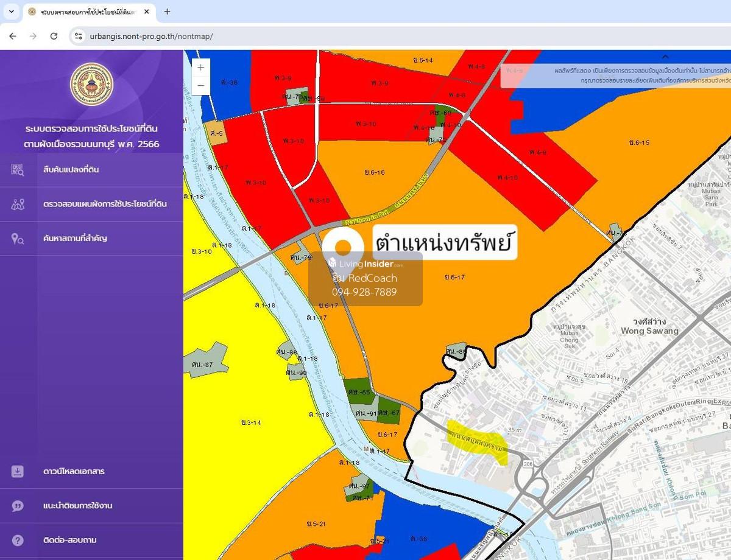Image resolution: width=731 pixels, height=560 pixels.
Task: Click the download documents icon
Action: pos(18,472)
